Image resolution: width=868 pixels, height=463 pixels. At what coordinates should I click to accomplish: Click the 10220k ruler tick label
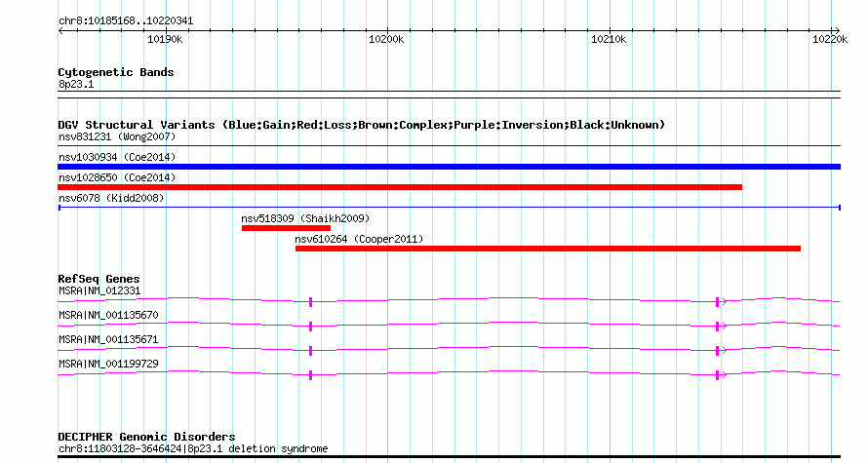(x=830, y=39)
